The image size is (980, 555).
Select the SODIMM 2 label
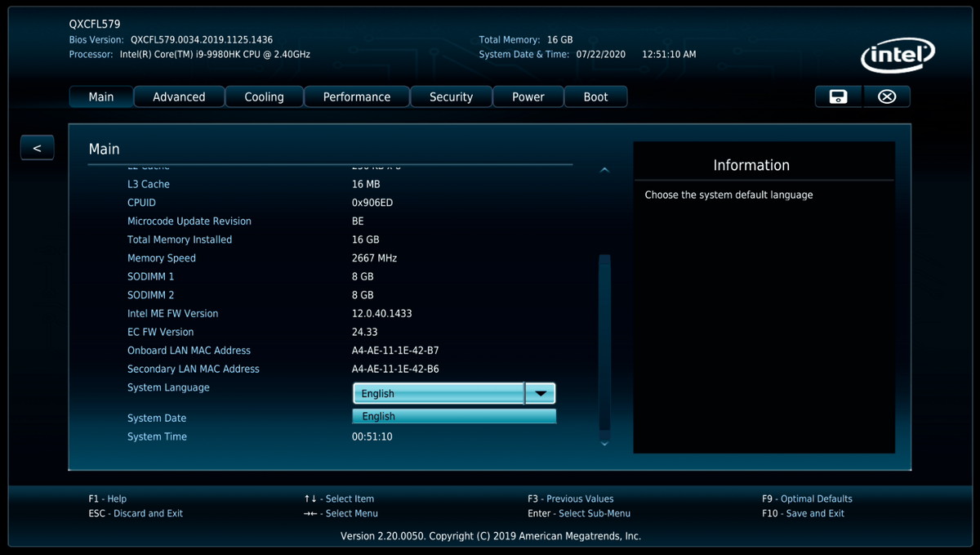point(151,295)
